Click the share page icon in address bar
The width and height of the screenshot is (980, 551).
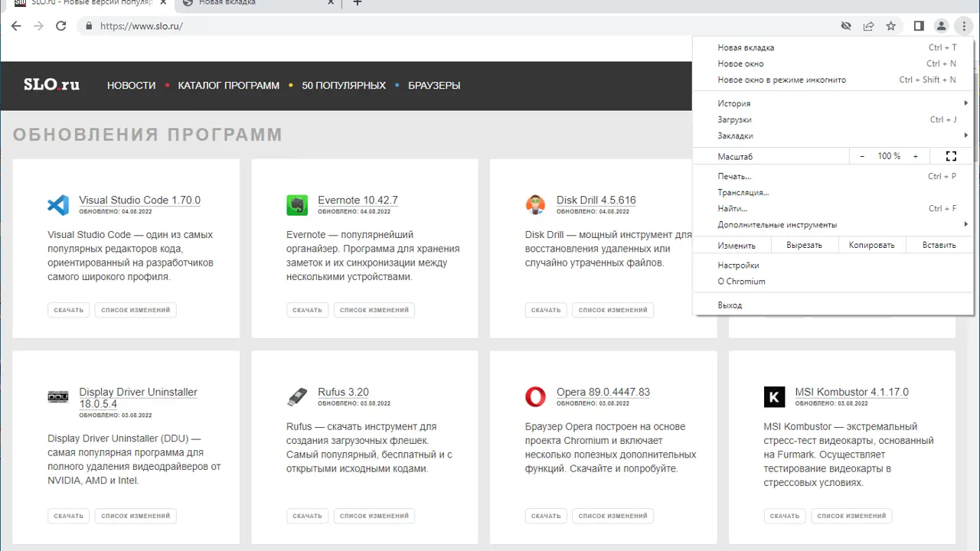coord(868,26)
